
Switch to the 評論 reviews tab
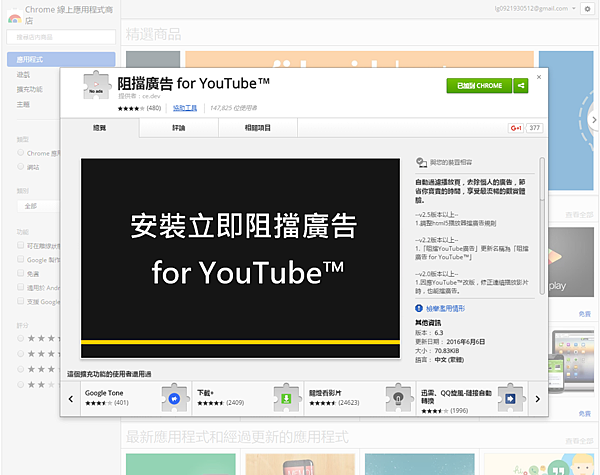[179, 128]
